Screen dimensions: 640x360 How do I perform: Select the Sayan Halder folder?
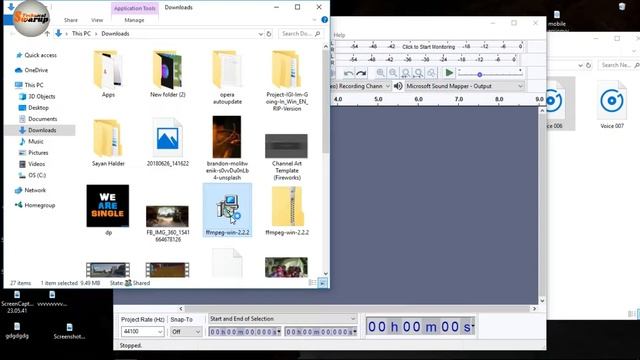point(108,143)
